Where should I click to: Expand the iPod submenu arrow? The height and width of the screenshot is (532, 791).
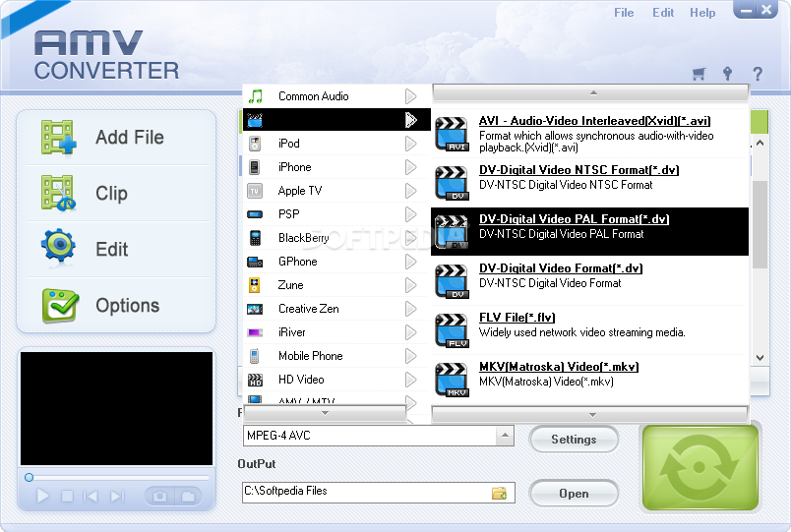pyautogui.click(x=411, y=144)
